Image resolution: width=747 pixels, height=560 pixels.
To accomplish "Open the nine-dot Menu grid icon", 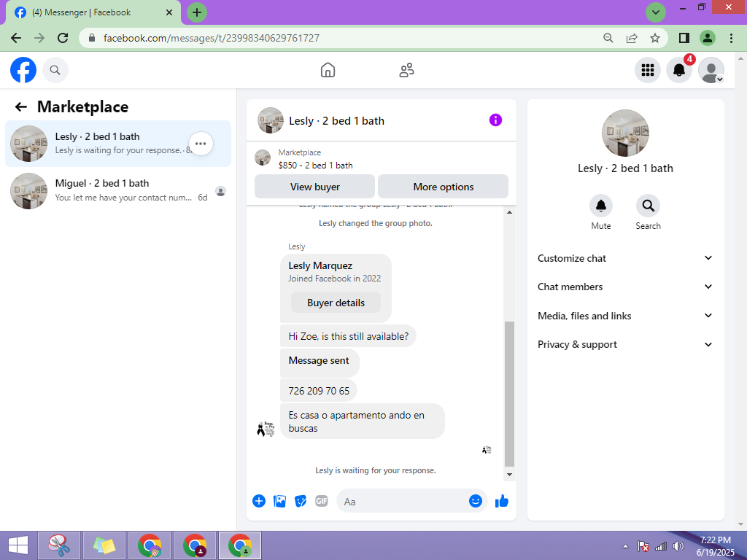I will [x=648, y=70].
